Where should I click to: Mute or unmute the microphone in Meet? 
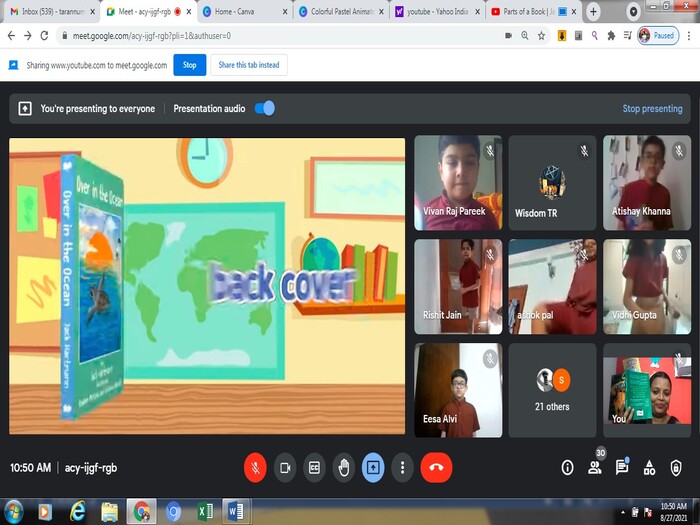(255, 467)
